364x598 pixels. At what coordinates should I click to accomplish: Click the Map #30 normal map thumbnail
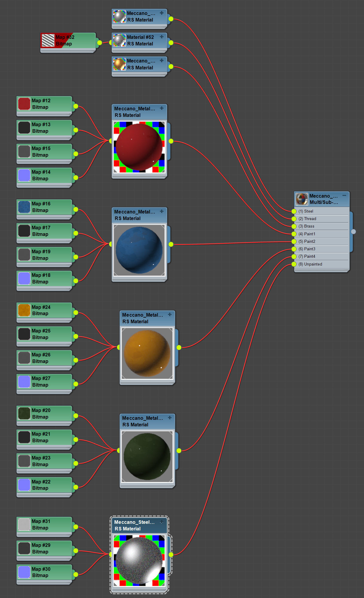24,572
